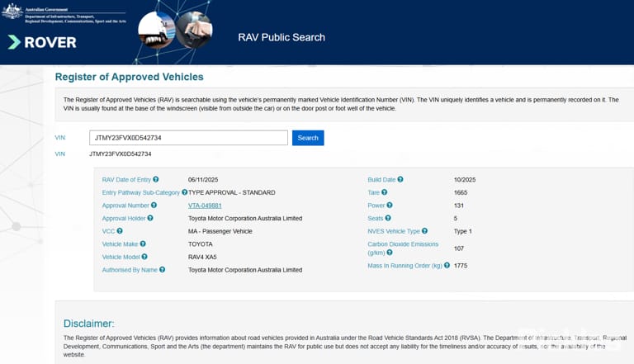Viewport: 634px width, 364px height.
Task: Open approval number link VTA-049881
Action: tap(205, 206)
